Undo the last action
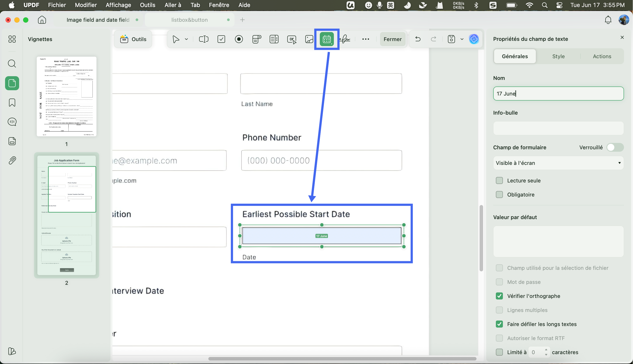Image resolution: width=633 pixels, height=364 pixels. pos(418,39)
